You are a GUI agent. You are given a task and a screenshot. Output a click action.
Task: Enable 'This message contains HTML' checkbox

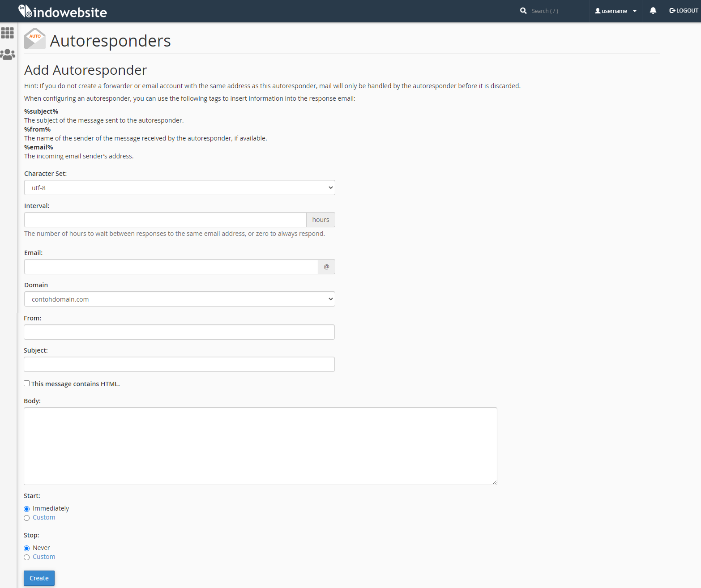point(27,383)
